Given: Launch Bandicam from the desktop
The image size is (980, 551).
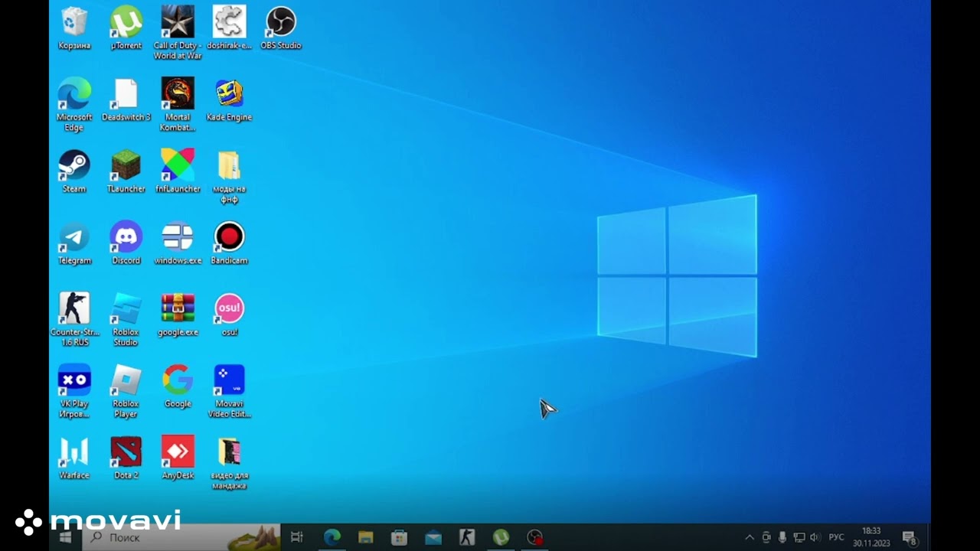Looking at the screenshot, I should pyautogui.click(x=229, y=243).
